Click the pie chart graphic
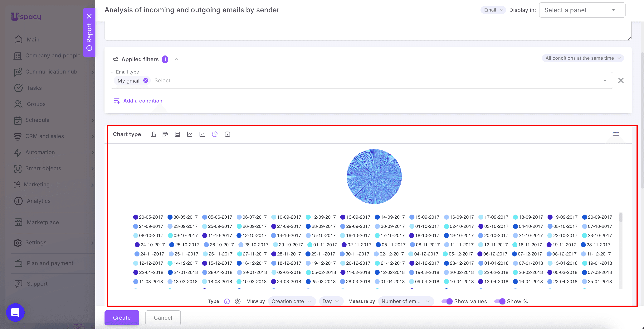The image size is (644, 329). pyautogui.click(x=374, y=177)
